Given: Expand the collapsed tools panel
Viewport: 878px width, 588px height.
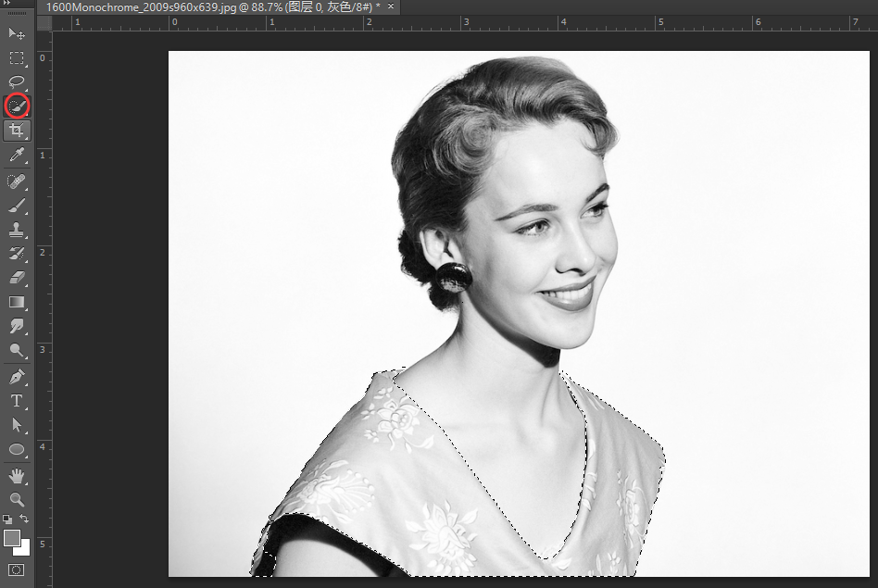Looking at the screenshot, I should point(6,3).
